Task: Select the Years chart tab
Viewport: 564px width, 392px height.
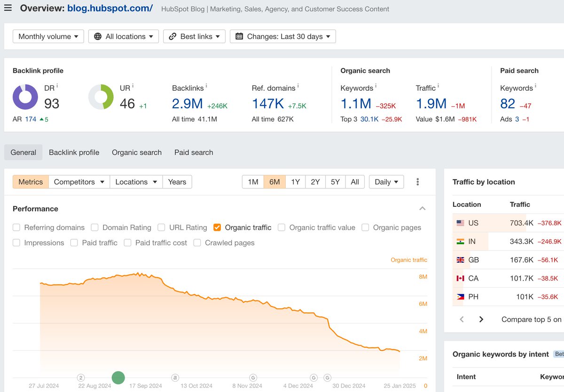Action: click(x=177, y=182)
